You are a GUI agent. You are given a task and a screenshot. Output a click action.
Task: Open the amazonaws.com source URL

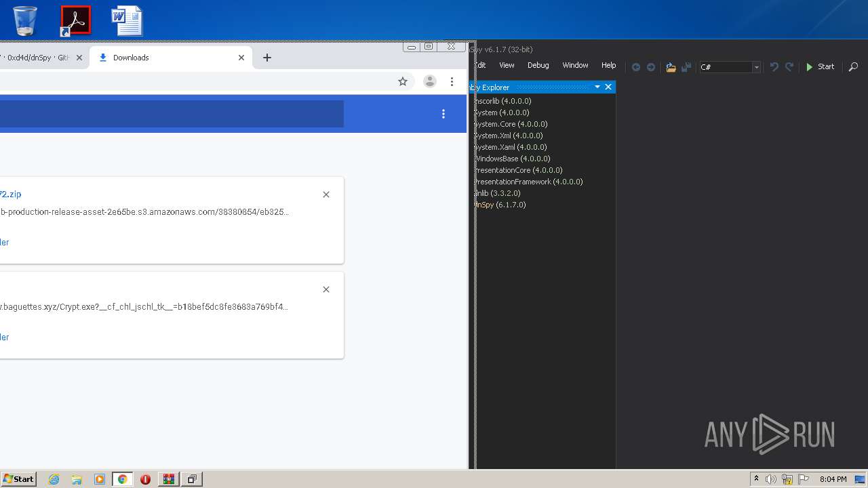pyautogui.click(x=144, y=211)
